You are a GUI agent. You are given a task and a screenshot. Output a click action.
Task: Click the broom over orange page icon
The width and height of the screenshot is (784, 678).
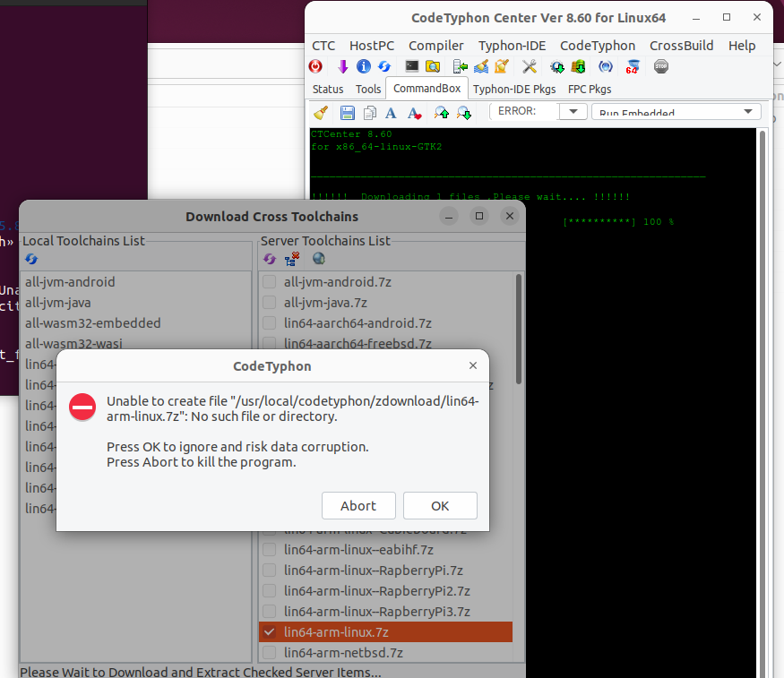coord(502,66)
